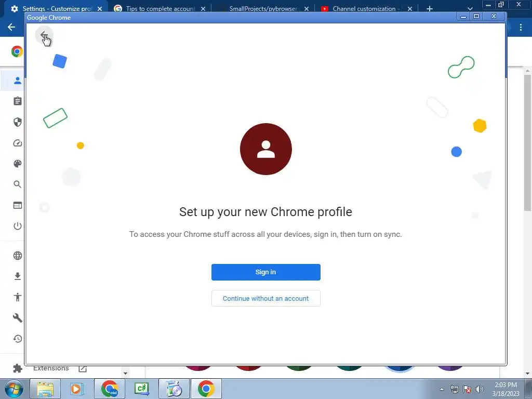The image size is (532, 399).
Task: Open the Reset settings history icon
Action: [17, 339]
